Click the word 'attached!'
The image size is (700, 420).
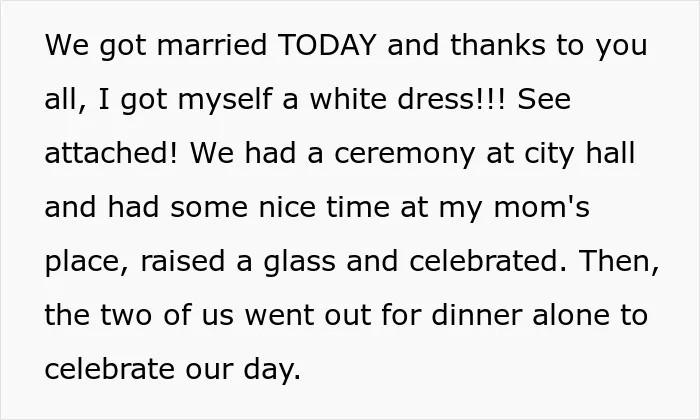(112, 153)
